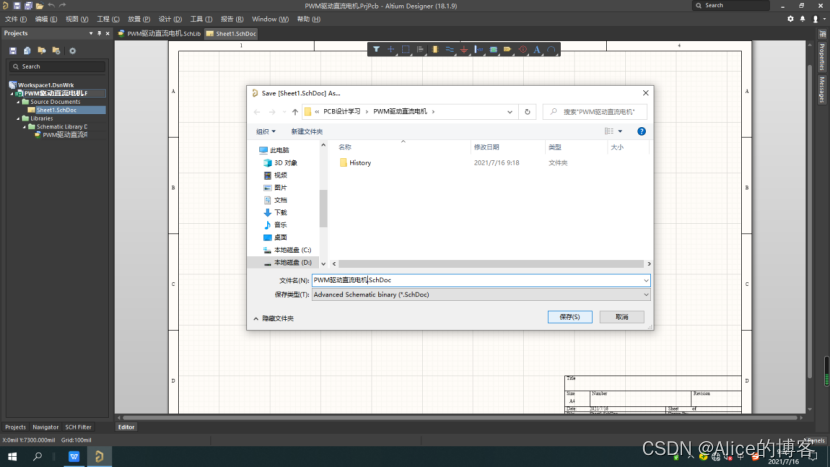The image size is (831, 468).
Task: Open the 文件 (F) menu
Action: point(15,19)
